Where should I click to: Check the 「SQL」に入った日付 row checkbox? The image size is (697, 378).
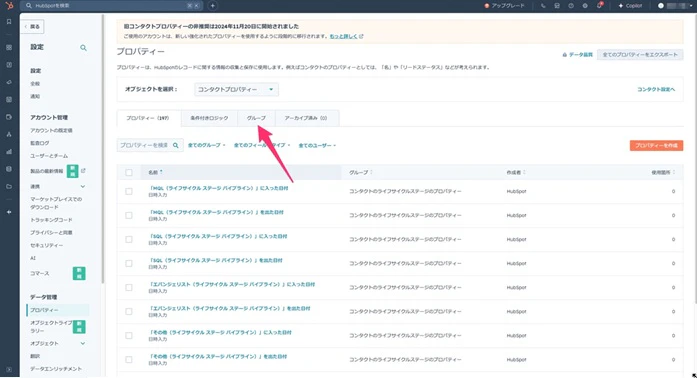129,239
